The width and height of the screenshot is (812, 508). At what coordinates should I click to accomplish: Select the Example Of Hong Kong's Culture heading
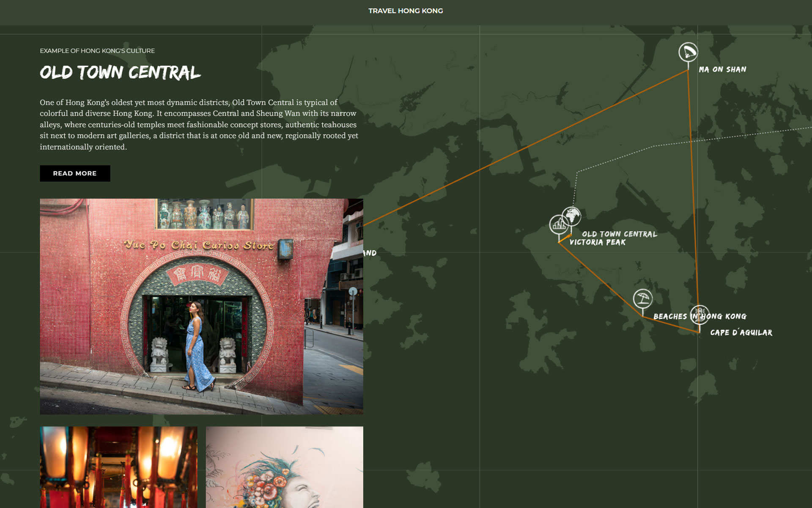coord(97,50)
